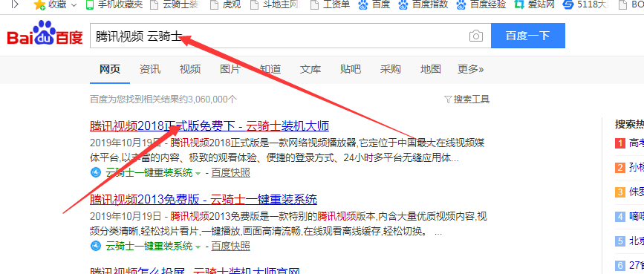Open the 5118 bookmark
The width and height of the screenshot is (644, 274).
pos(585,5)
